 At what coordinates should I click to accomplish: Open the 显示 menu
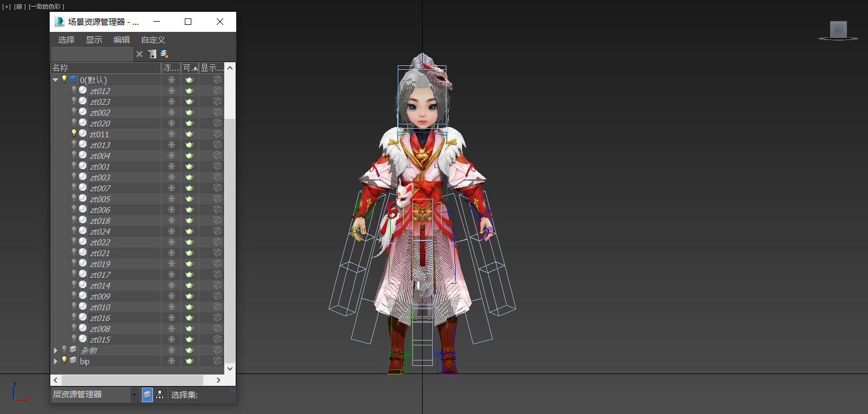(94, 40)
